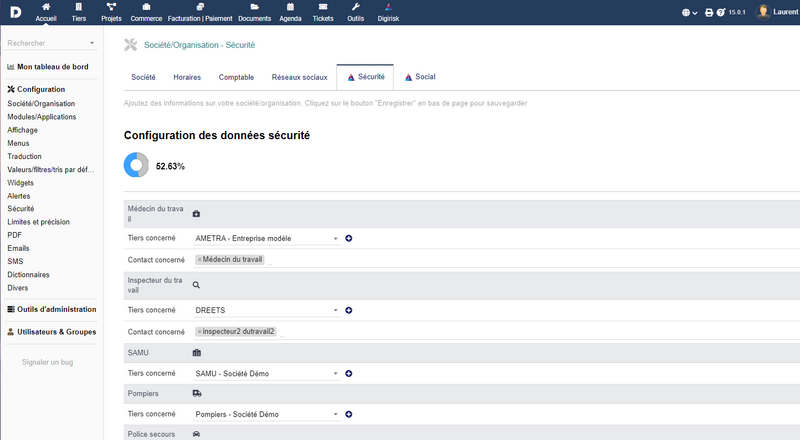Viewport: 800px width, 440px height.
Task: Open Alertes in the sidebar
Action: point(19,196)
